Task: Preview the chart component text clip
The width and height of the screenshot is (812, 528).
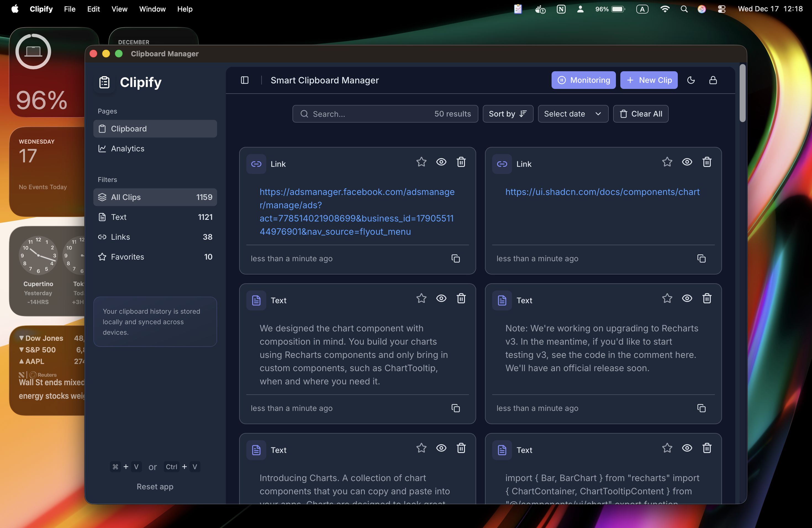Action: tap(441, 298)
